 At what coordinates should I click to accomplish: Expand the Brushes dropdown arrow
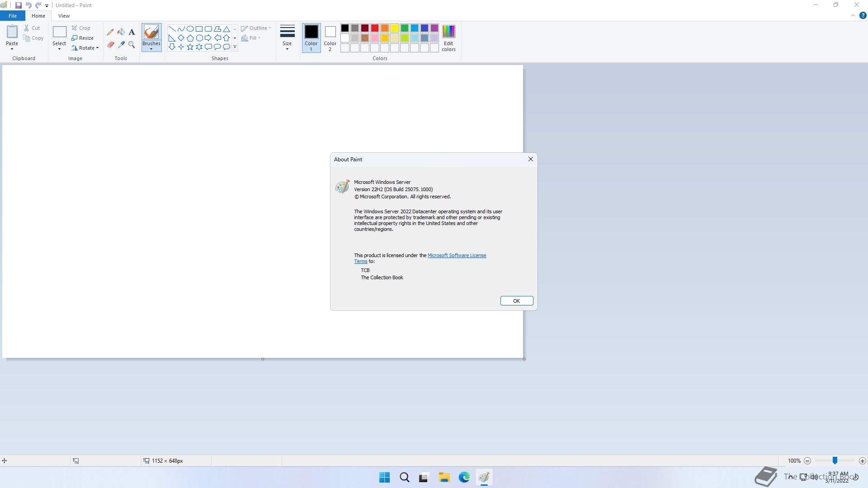151,49
